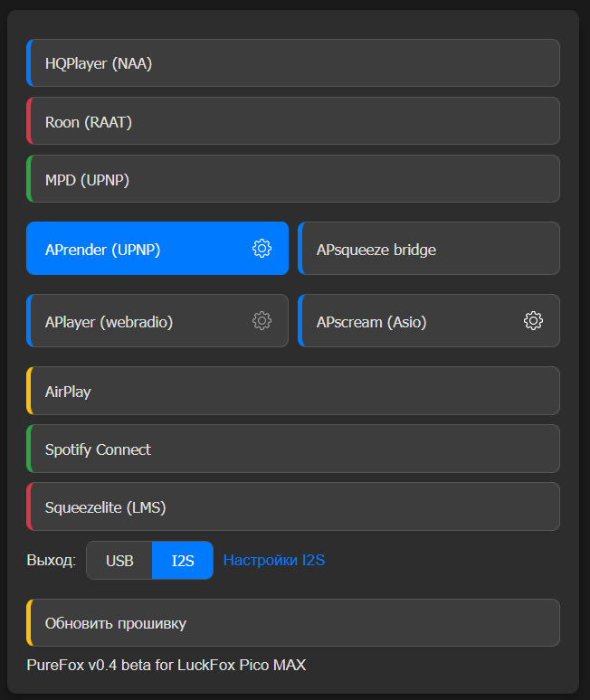Click the red stripe on Roon entry
The image size is (590, 700).
click(29, 121)
